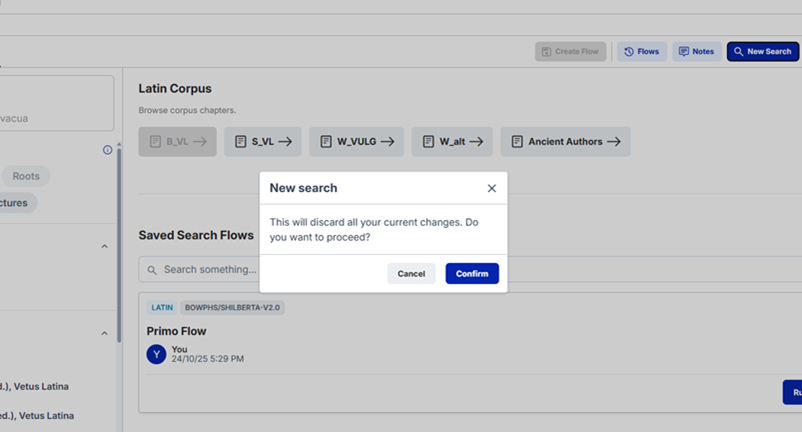Open the Notes panel
This screenshot has width=802, height=432.
[695, 51]
